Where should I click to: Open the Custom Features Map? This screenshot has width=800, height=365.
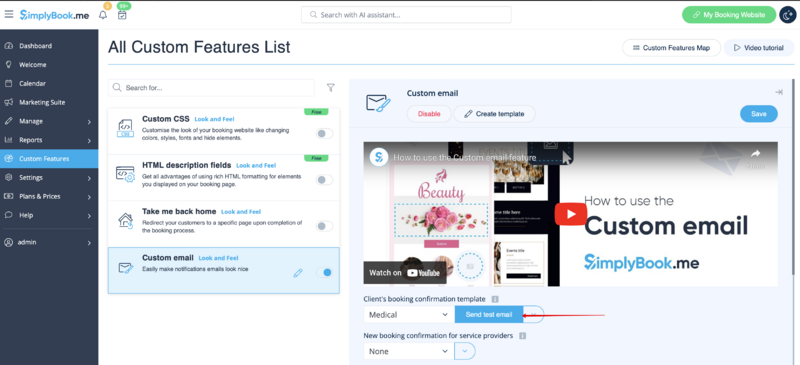(x=671, y=47)
